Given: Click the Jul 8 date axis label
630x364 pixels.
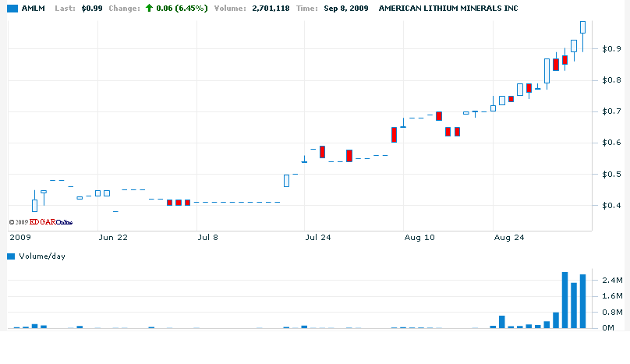Looking at the screenshot, I should pos(208,238).
